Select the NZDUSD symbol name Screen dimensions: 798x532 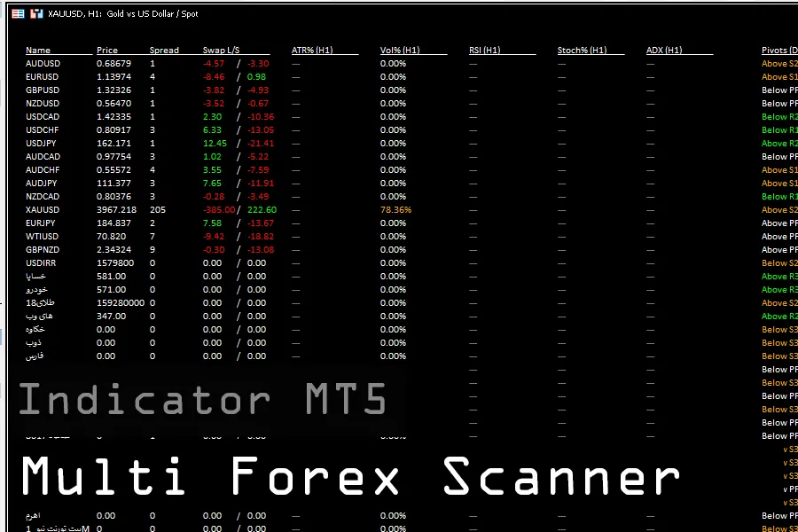click(x=43, y=104)
